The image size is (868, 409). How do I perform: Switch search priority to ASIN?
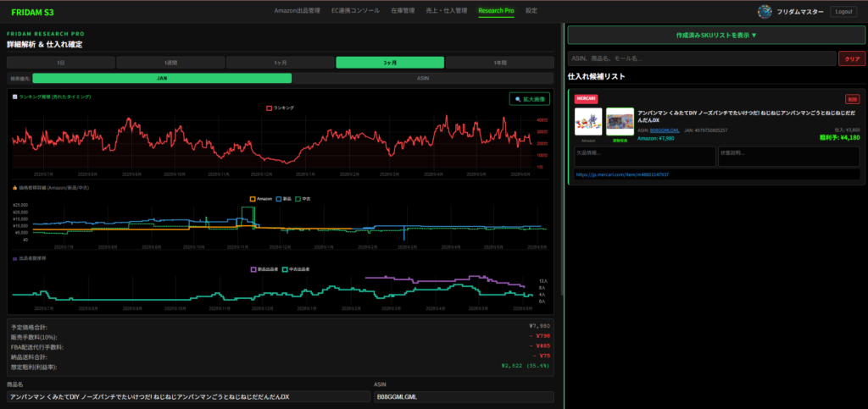pos(423,79)
